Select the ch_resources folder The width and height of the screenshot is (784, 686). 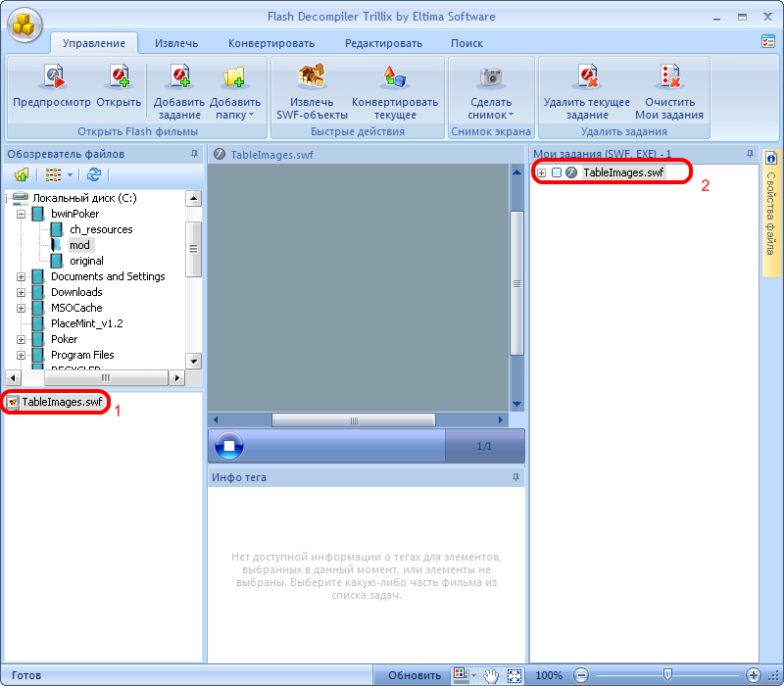101,229
